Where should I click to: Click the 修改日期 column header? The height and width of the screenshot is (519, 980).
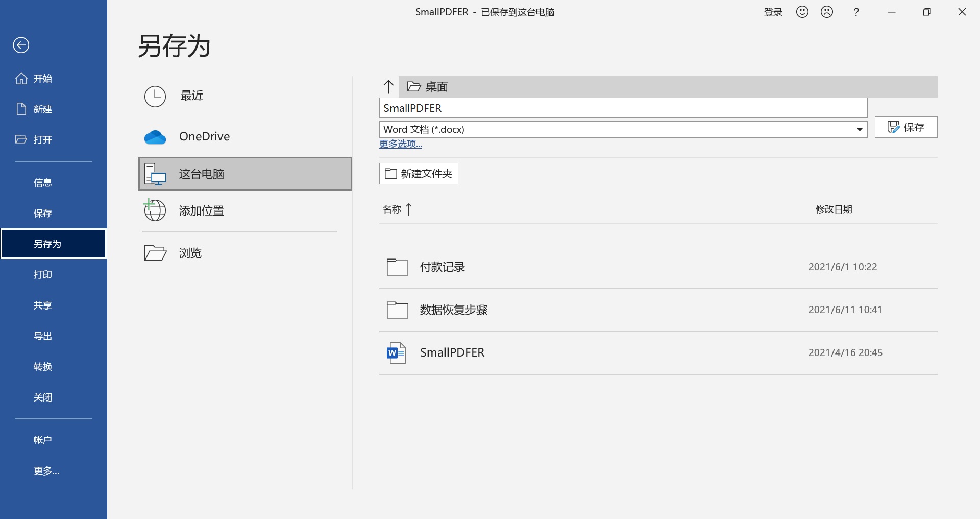(x=834, y=209)
